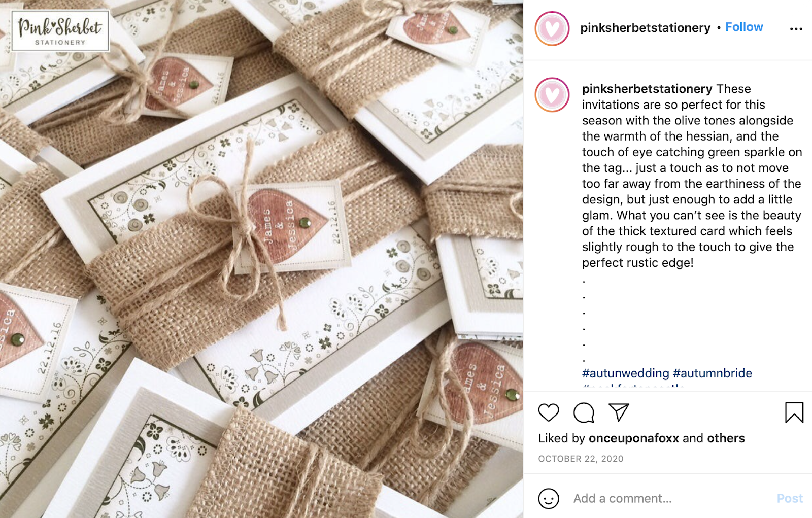812x518 pixels.
Task: Follow pinksherbetstationery
Action: 744,27
